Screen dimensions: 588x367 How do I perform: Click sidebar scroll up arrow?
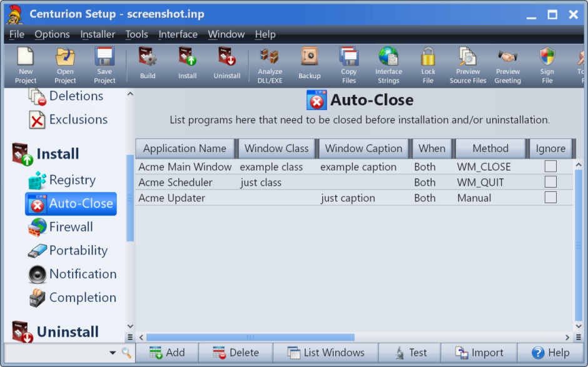point(130,94)
